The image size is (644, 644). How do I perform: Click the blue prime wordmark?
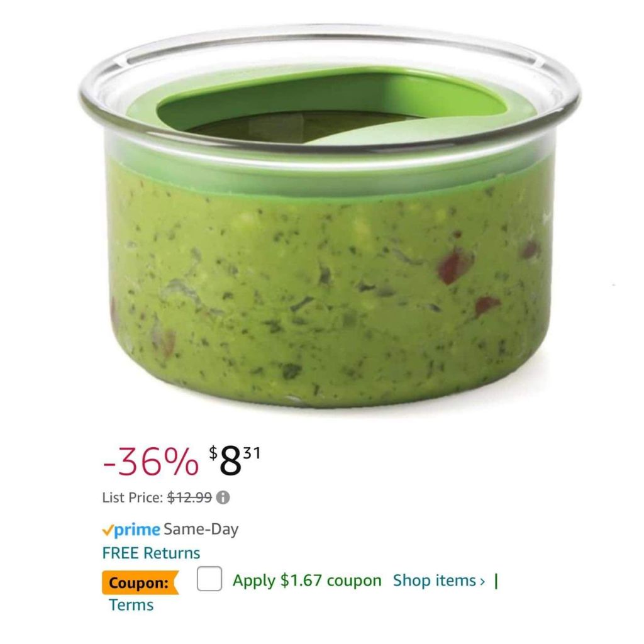pyautogui.click(x=137, y=531)
